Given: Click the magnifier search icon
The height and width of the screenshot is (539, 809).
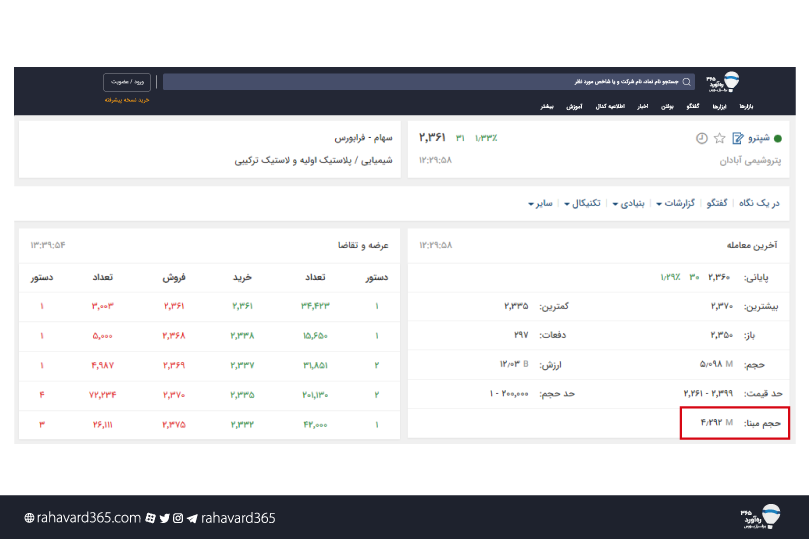Looking at the screenshot, I should [x=687, y=82].
